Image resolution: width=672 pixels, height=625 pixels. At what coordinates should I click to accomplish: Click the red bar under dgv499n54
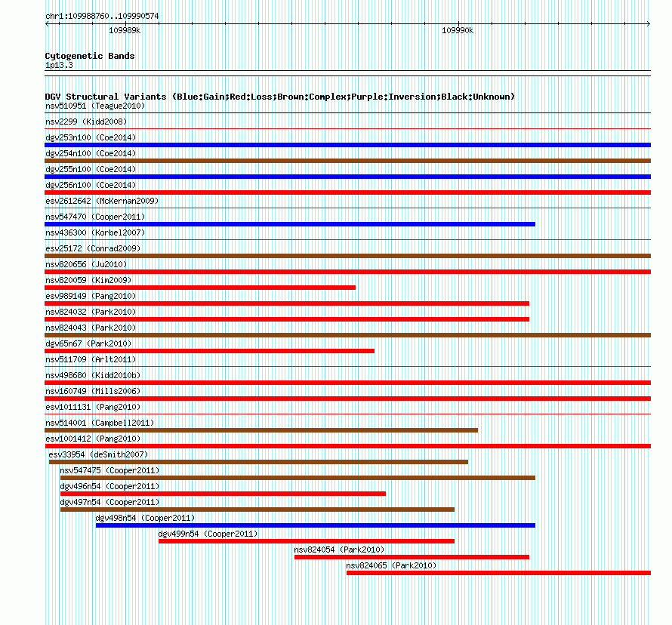[307, 541]
